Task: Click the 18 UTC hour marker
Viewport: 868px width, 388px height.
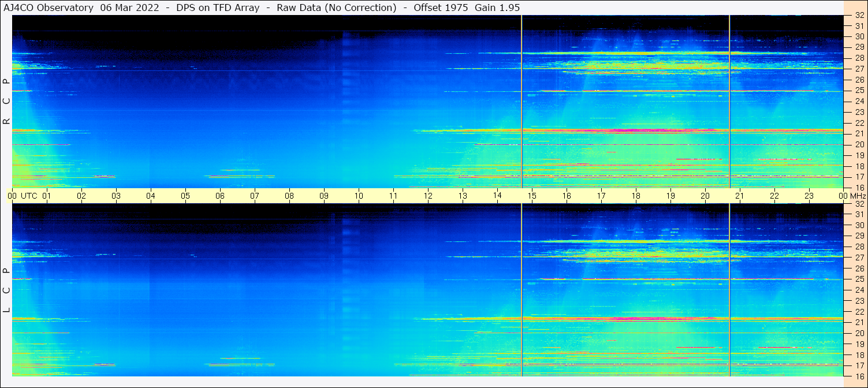Action: tap(636, 196)
